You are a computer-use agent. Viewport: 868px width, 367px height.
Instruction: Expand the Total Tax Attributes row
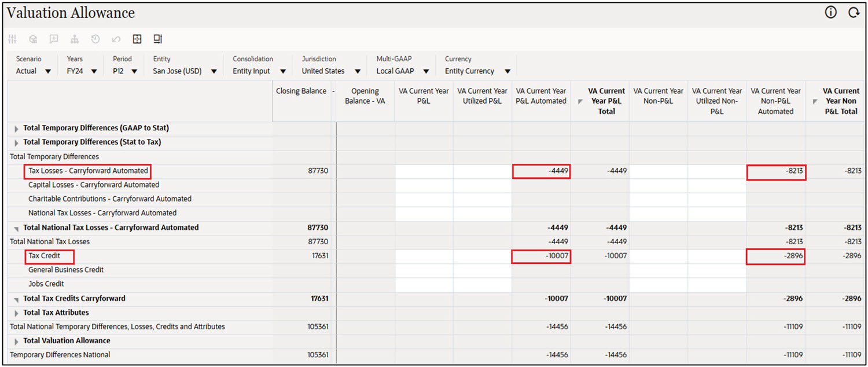pos(15,312)
